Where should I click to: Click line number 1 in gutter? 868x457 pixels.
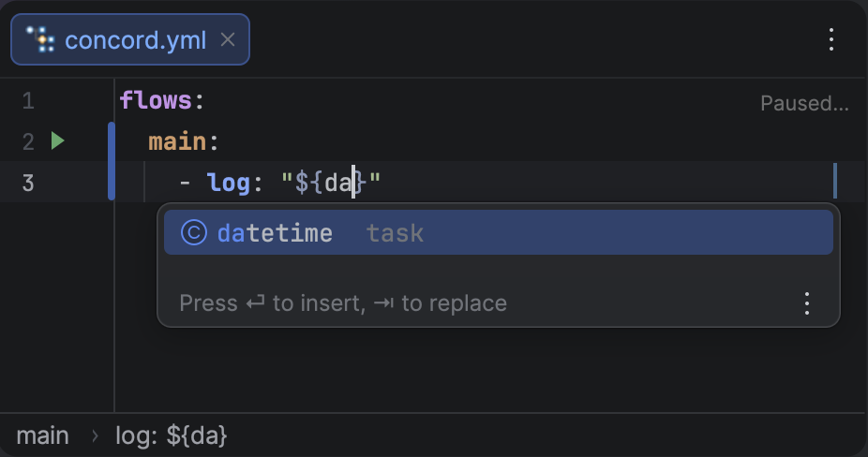coord(28,101)
